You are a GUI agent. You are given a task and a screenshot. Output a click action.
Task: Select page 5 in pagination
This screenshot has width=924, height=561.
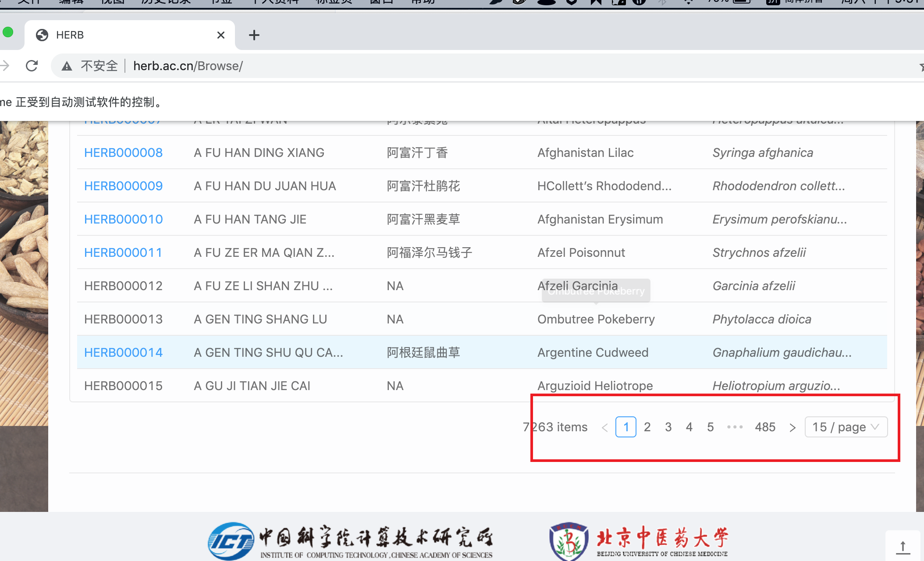[710, 427]
